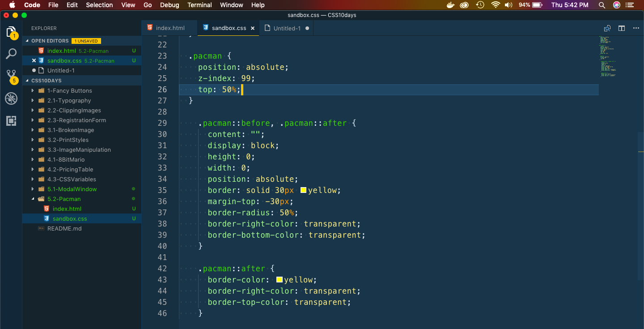Open Wi-Fi menu in macOS menu bar

495,5
